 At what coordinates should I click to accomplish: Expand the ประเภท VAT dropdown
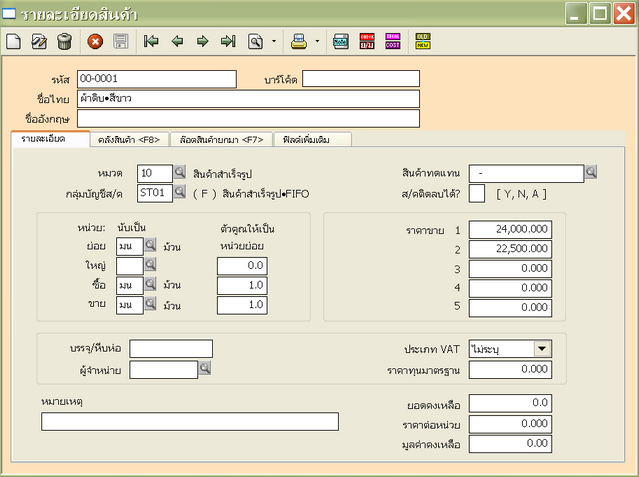click(x=542, y=348)
